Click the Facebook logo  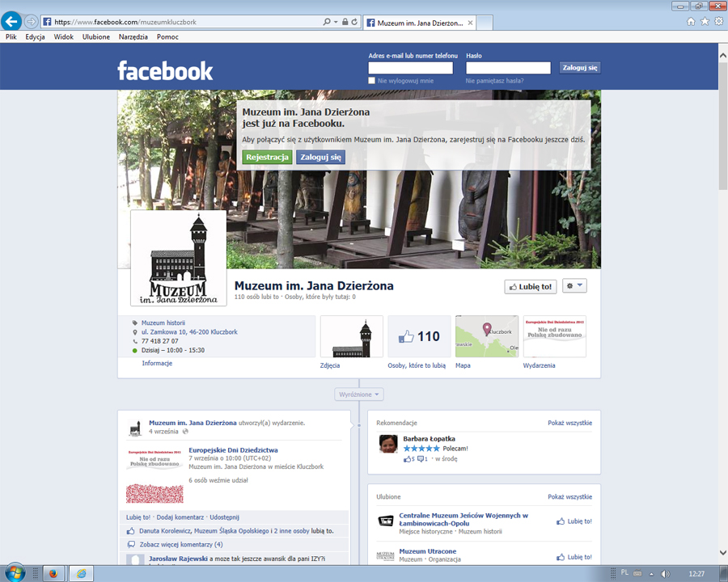pos(165,70)
